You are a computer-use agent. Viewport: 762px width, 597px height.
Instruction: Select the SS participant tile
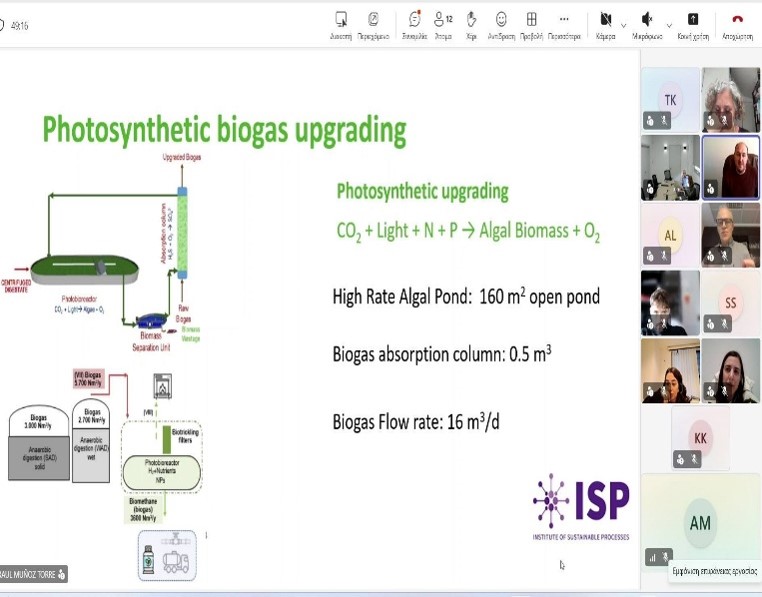click(730, 303)
